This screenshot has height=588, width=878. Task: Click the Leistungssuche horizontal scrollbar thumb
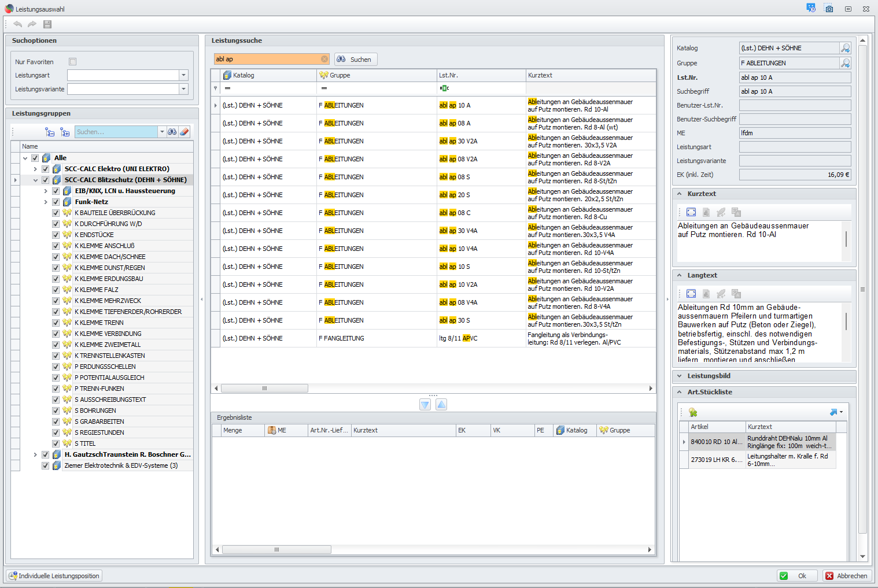click(x=264, y=389)
